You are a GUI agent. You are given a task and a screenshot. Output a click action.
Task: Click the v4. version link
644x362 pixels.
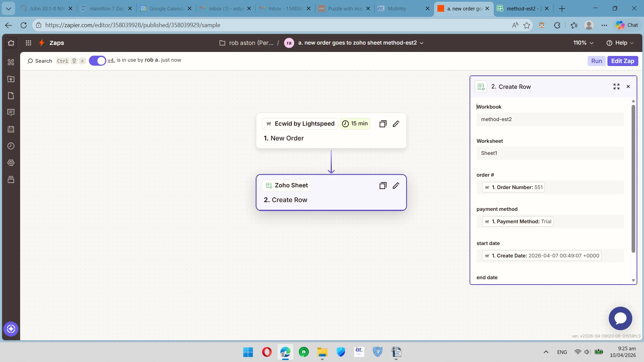[x=111, y=60]
